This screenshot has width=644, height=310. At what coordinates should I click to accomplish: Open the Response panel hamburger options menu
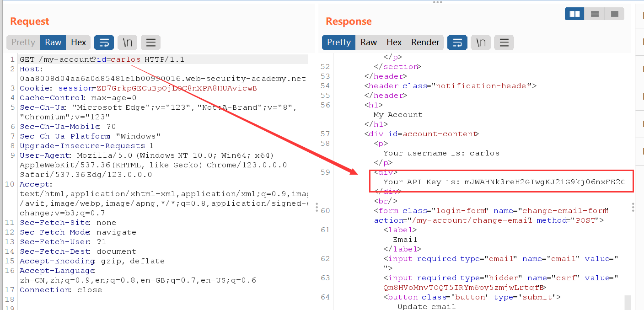coord(504,43)
